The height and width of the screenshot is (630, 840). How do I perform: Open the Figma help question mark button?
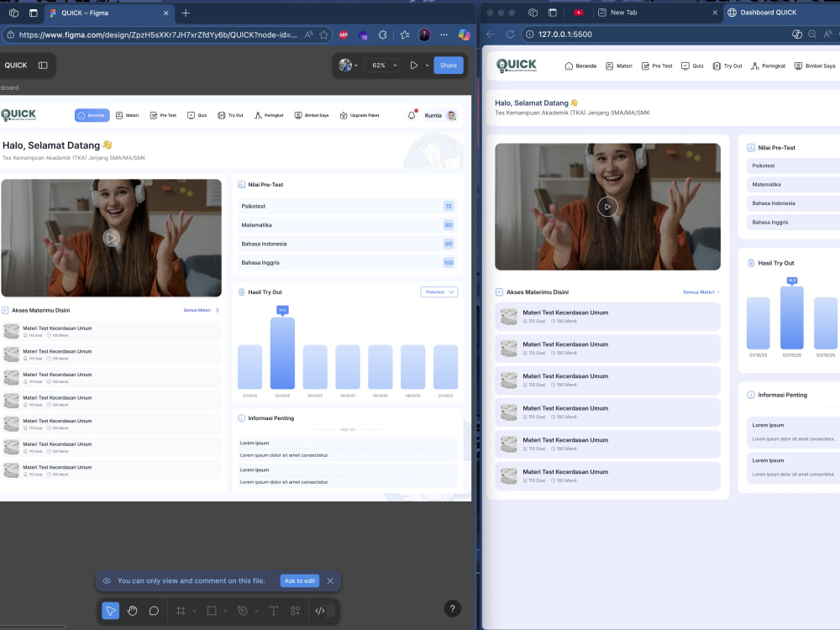click(x=453, y=608)
